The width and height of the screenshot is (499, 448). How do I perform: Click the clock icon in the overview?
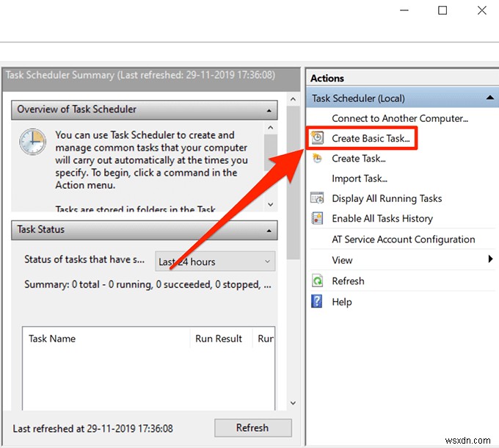click(x=32, y=142)
